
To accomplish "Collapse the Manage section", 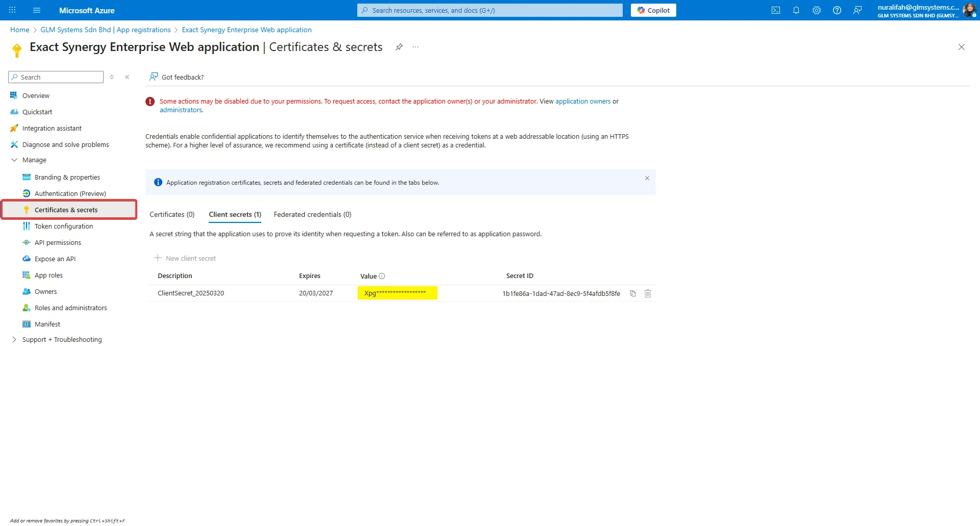I will pos(14,160).
